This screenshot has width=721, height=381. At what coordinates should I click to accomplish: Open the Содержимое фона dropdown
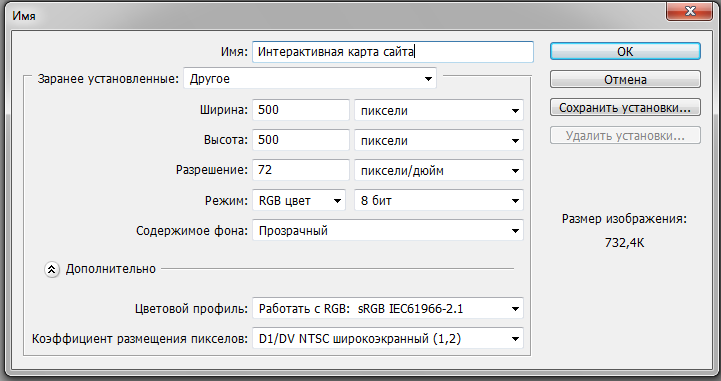388,230
